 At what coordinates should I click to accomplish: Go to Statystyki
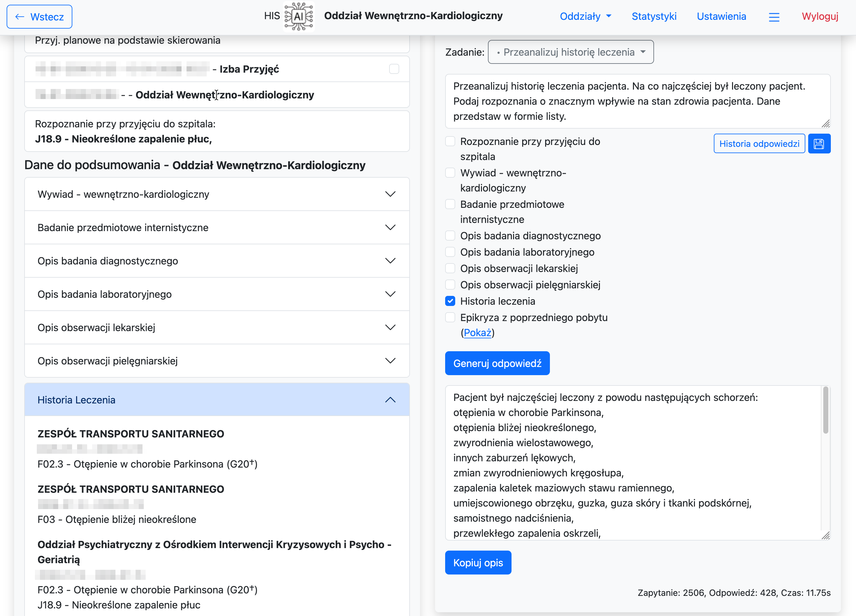[654, 16]
